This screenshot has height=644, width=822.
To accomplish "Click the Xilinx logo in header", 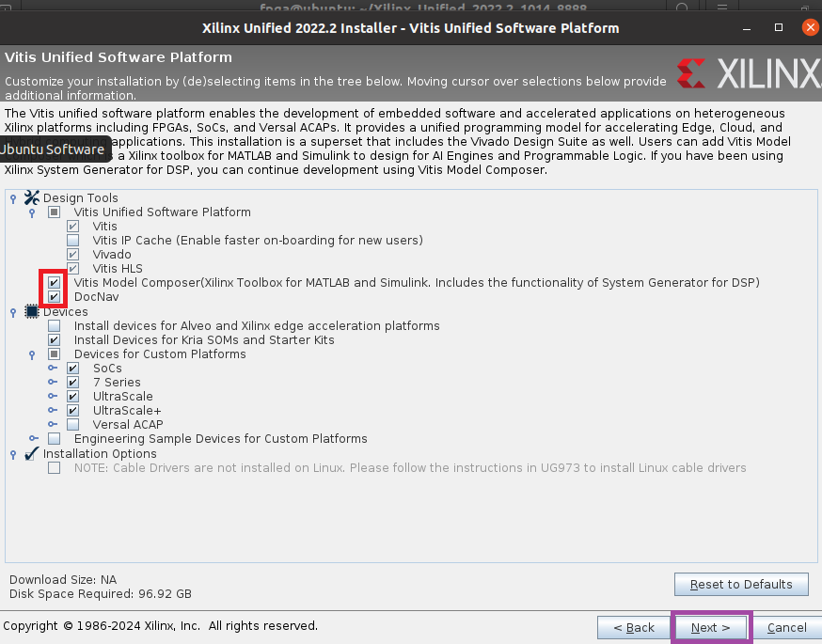I will 749,73.
